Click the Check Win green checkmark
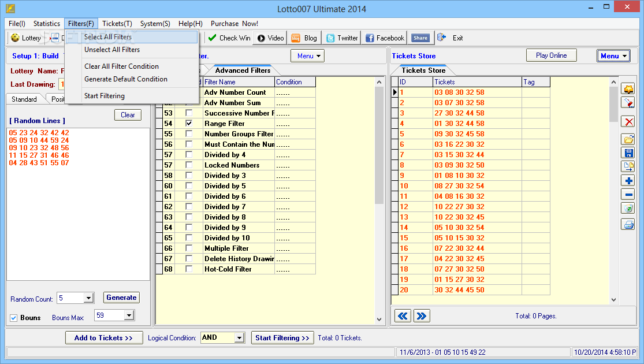The image size is (644, 364). [212, 38]
